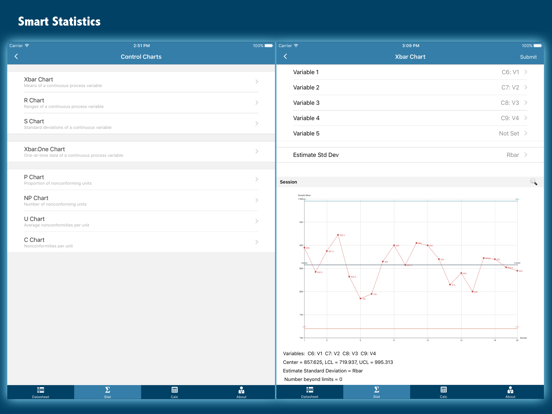Open the Datasheet tab in the left screen

40,392
